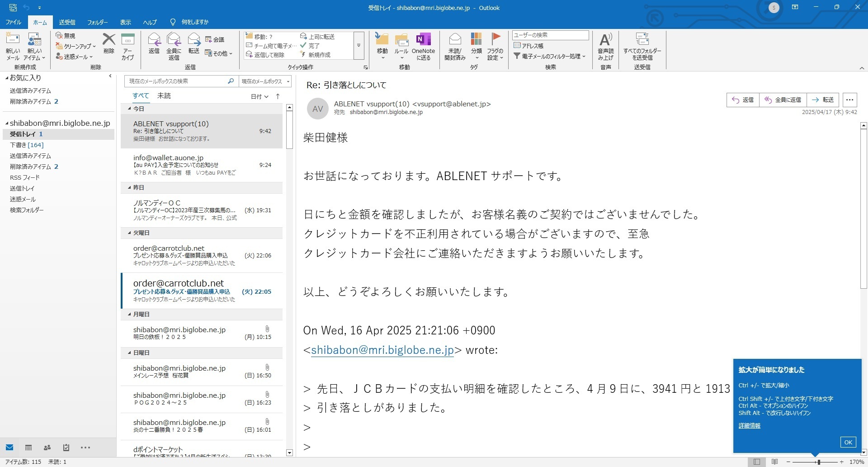The width and height of the screenshot is (868, 467).
Task: Switch to Calendar view icon
Action: 28,448
